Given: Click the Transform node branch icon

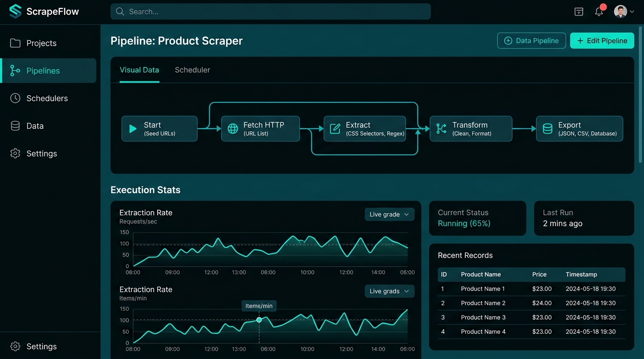Looking at the screenshot, I should (441, 129).
